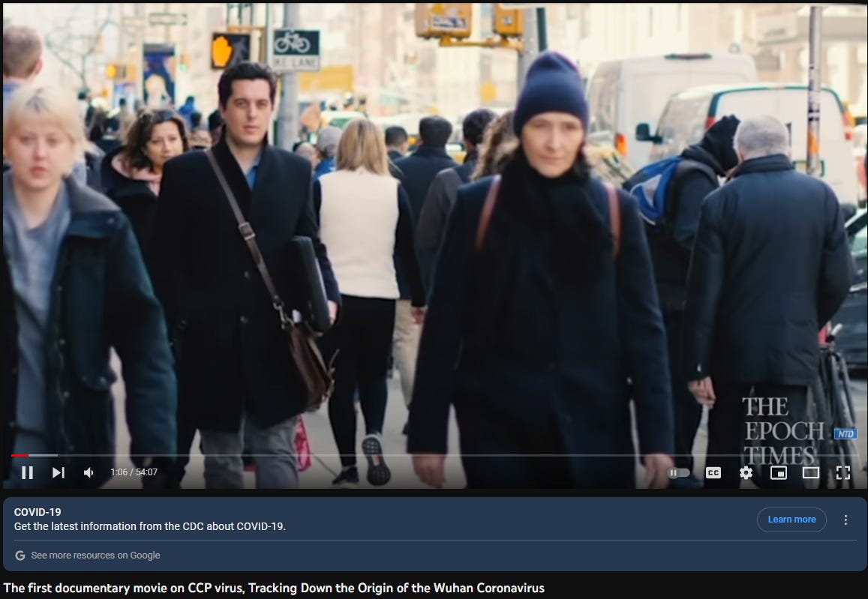This screenshot has width=868, height=599.
Task: Click the Google logo icon
Action: 20,556
